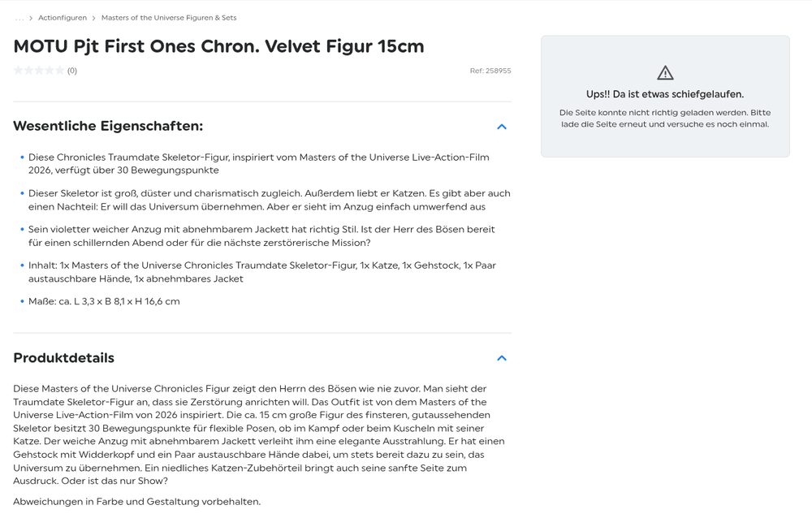Click the Ups!! Da ist etwas schiefgelaufen message

[x=665, y=94]
